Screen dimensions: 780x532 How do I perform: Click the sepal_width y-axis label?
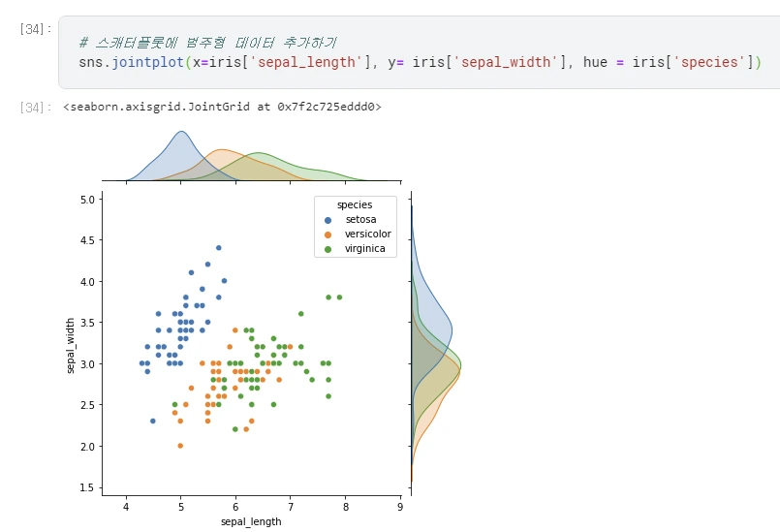click(x=70, y=346)
